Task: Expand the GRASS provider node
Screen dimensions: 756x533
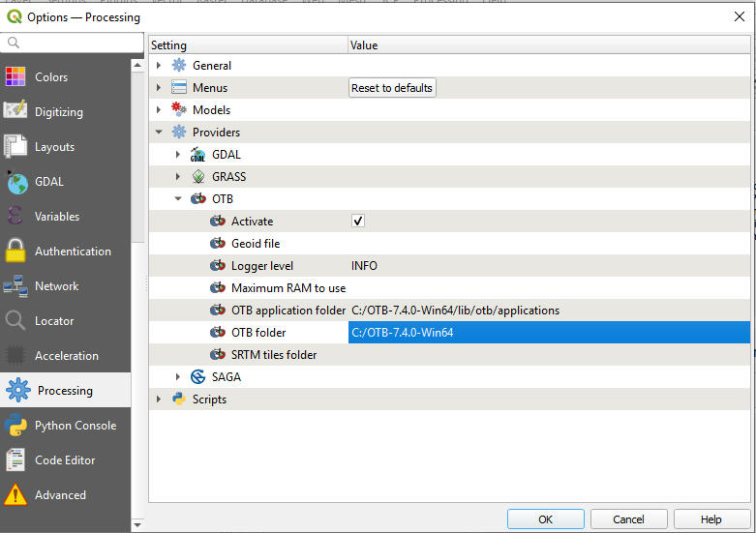Action: pos(178,176)
